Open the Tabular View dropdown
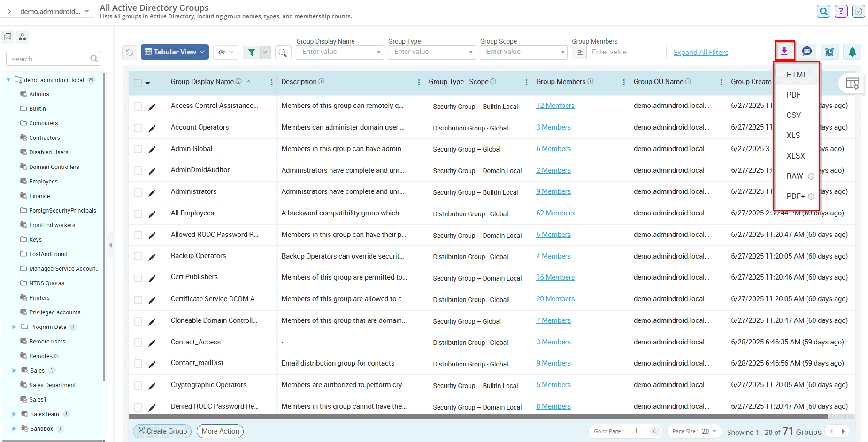Image resolution: width=868 pixels, height=442 pixels. pos(174,52)
